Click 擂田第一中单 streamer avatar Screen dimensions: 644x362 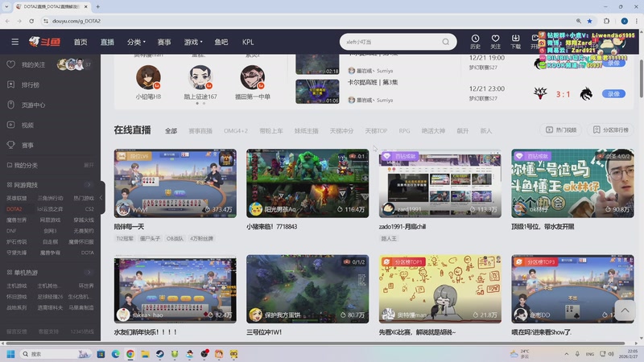[252, 77]
